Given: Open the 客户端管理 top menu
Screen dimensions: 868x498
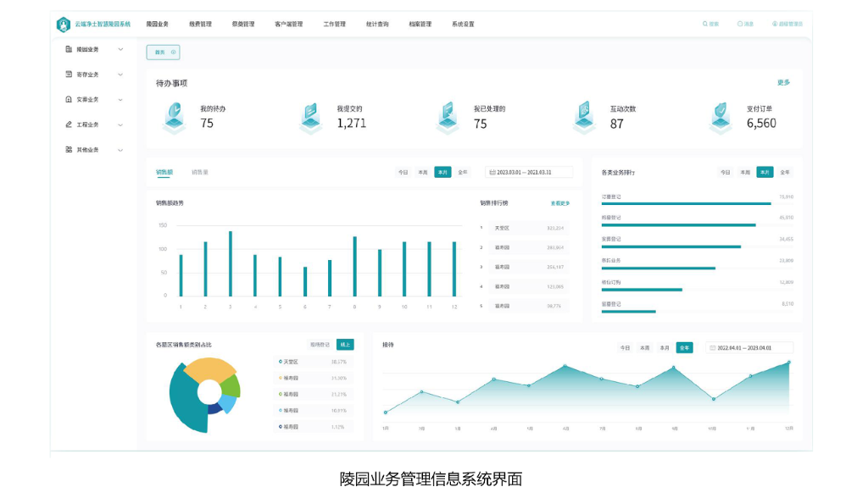Looking at the screenshot, I should [x=289, y=25].
